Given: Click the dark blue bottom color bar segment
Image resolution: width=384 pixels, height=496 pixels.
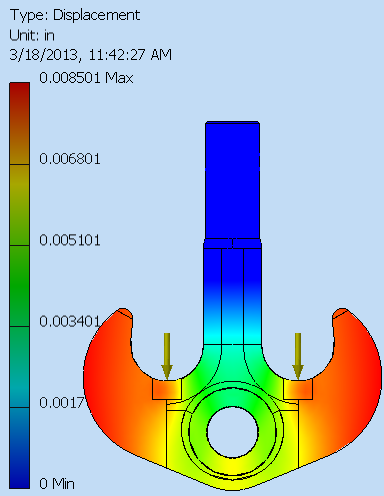Looking at the screenshot, I should (19, 448).
